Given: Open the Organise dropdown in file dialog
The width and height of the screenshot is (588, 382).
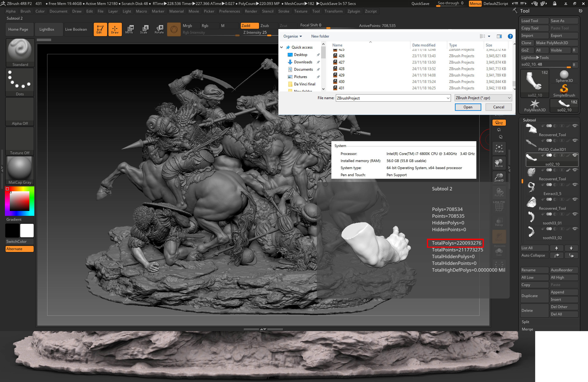Looking at the screenshot, I should (292, 36).
